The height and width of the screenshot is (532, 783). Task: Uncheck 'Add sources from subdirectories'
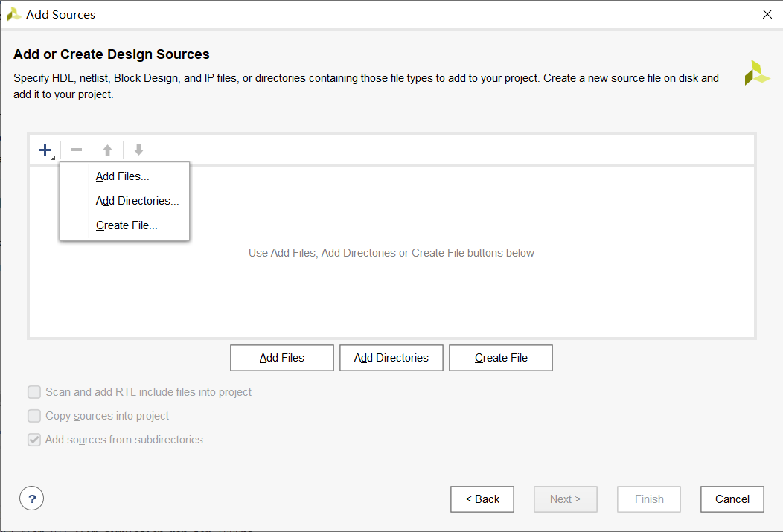[x=34, y=440]
